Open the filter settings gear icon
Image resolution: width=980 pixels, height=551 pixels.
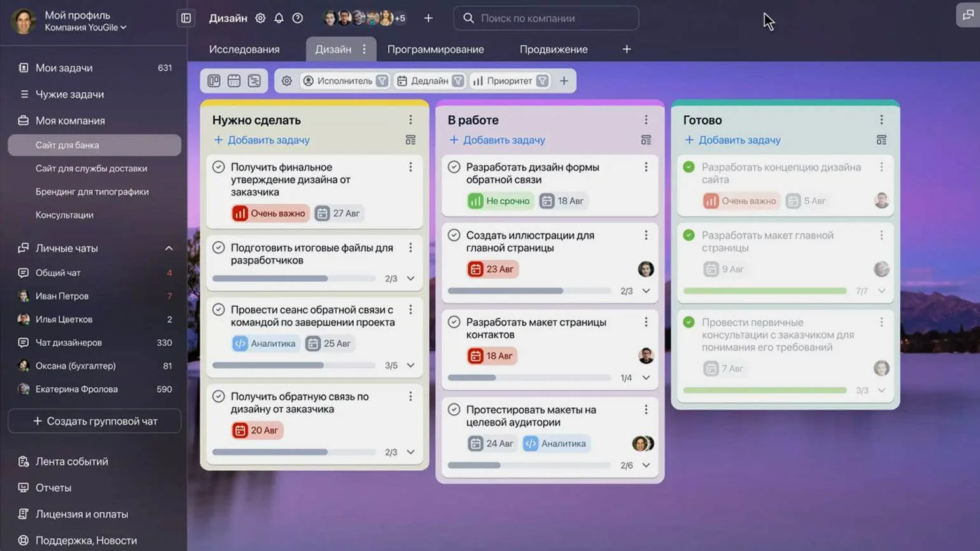pyautogui.click(x=287, y=81)
